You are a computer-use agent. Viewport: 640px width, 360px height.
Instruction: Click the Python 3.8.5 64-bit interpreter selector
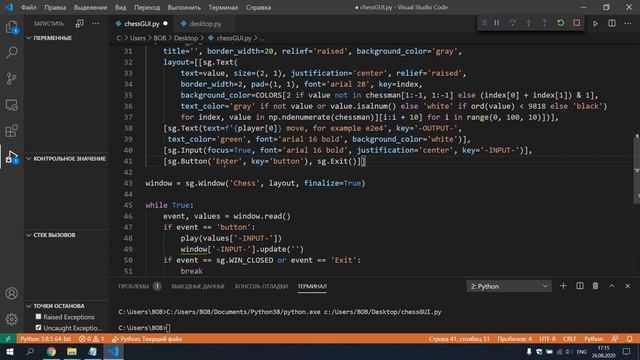point(45,339)
